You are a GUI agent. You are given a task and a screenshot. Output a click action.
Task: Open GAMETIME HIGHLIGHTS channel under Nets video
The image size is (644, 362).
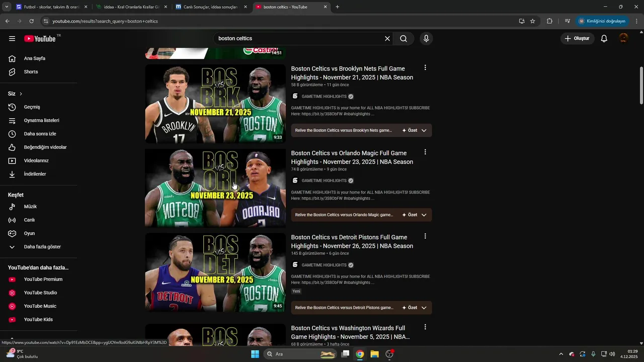tap(324, 97)
